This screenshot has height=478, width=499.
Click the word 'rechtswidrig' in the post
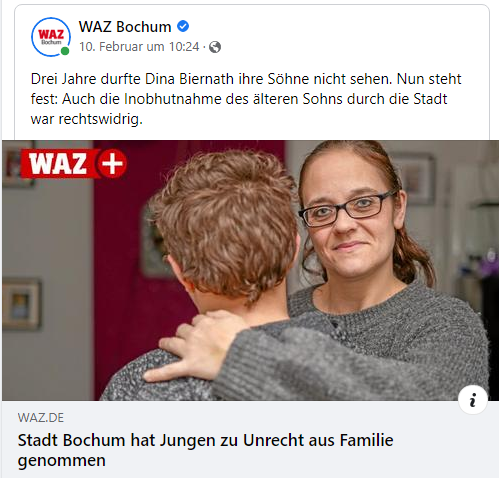[99, 119]
